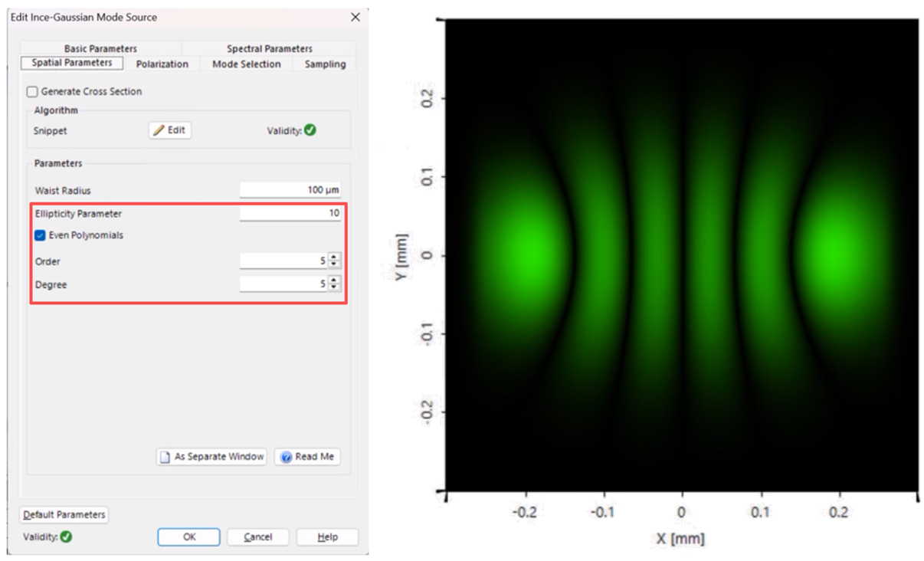Switch to the Basic Parameters tab
This screenshot has height=561, width=924.
pos(100,48)
